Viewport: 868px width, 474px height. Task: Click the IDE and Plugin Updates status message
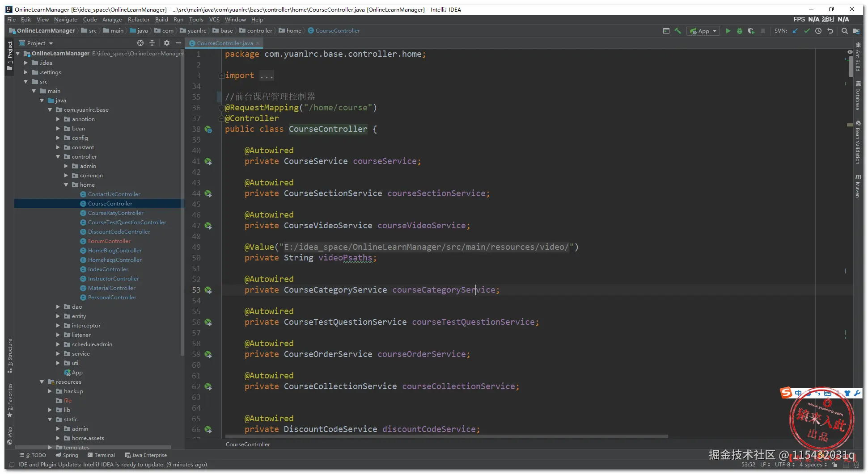(112, 465)
